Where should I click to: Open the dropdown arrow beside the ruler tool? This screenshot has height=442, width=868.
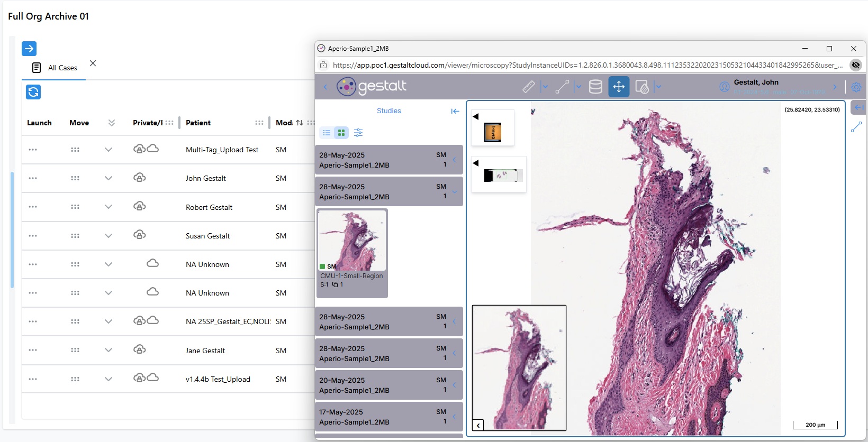click(545, 87)
